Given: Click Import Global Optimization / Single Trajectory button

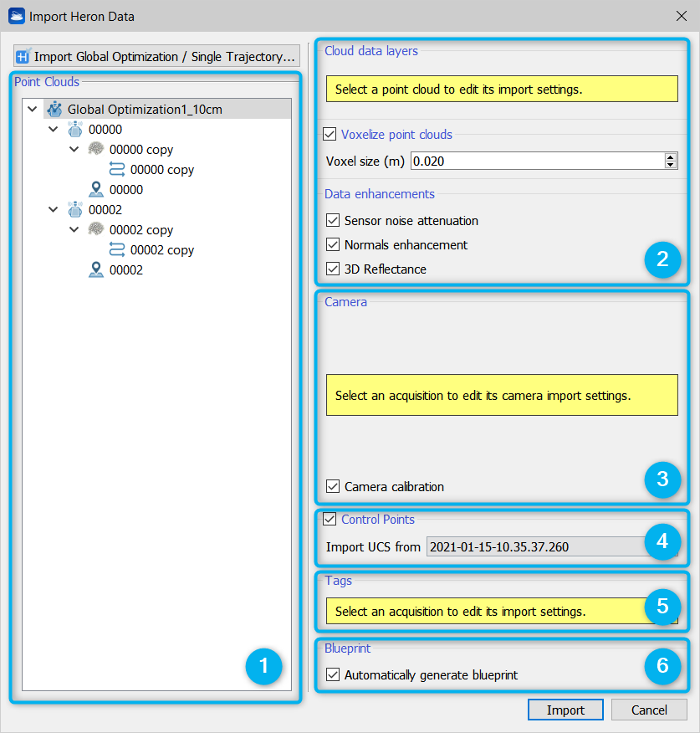Looking at the screenshot, I should 156,57.
